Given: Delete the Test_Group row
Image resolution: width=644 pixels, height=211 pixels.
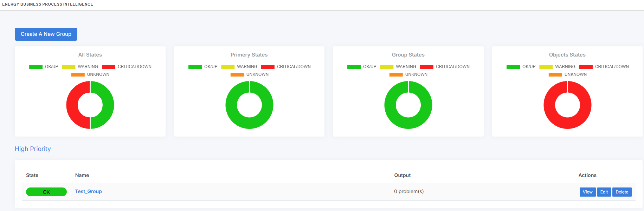Looking at the screenshot, I should pyautogui.click(x=622, y=192).
